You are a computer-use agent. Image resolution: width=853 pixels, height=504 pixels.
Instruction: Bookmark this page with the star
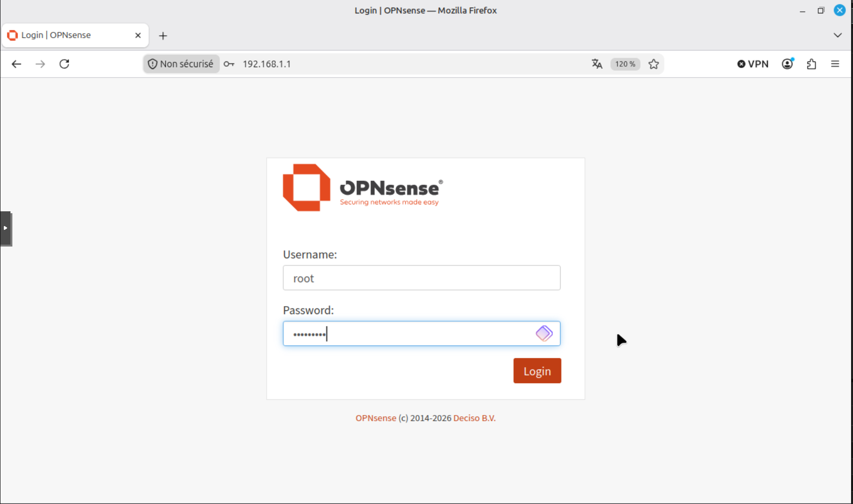pos(653,64)
